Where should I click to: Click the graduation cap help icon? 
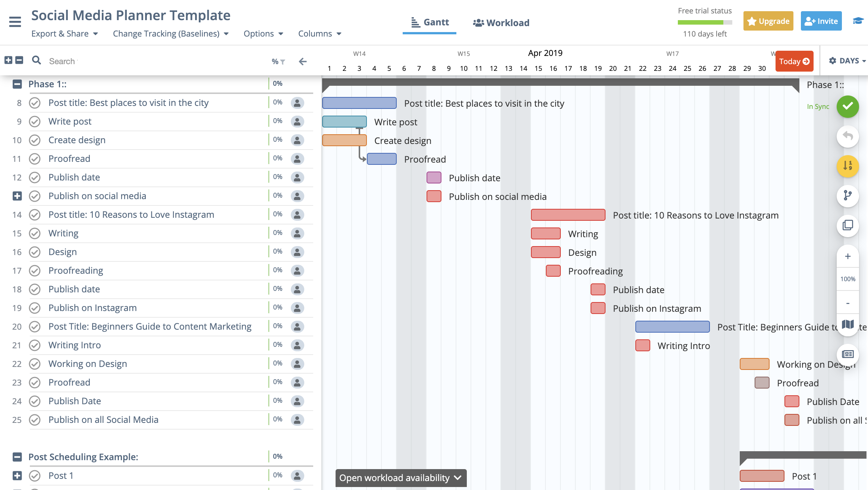tap(858, 21)
